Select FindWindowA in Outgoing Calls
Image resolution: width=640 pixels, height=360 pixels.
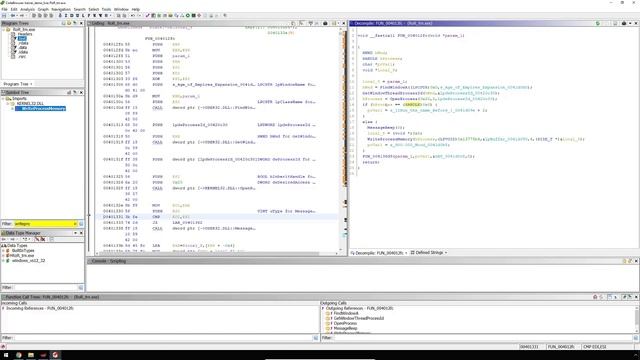(x=346, y=313)
